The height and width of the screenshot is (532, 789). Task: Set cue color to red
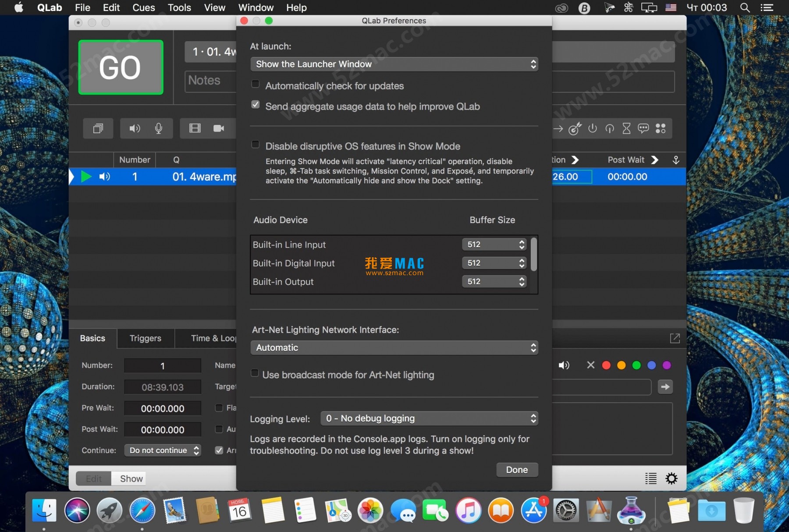tap(606, 365)
